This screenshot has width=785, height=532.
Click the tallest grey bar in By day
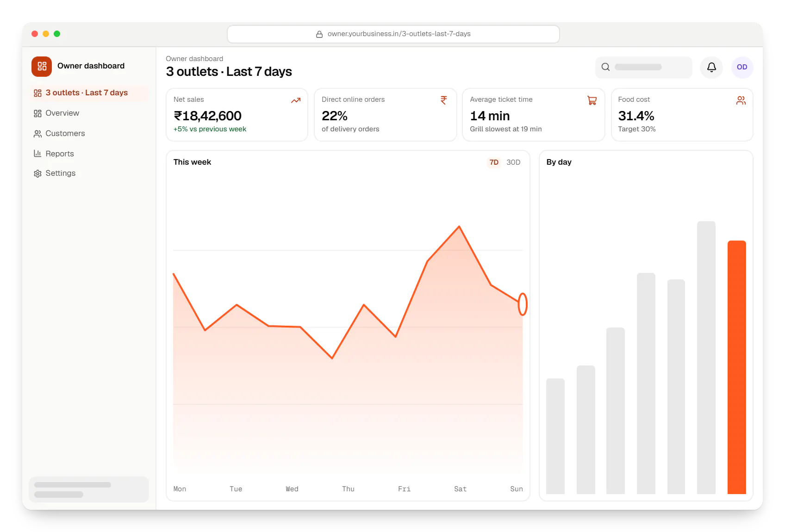(x=706, y=358)
